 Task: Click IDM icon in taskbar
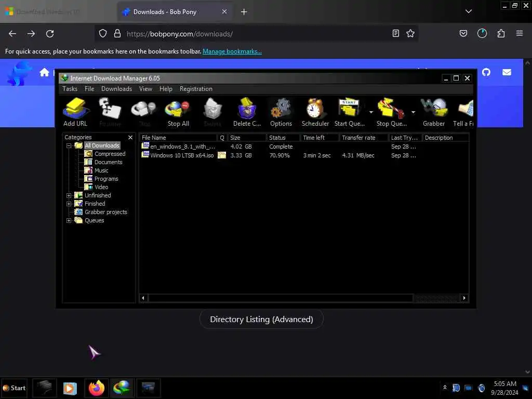122,388
